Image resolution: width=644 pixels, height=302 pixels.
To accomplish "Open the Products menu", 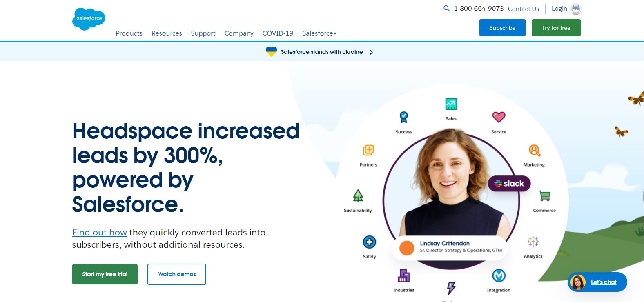I will tap(129, 33).
